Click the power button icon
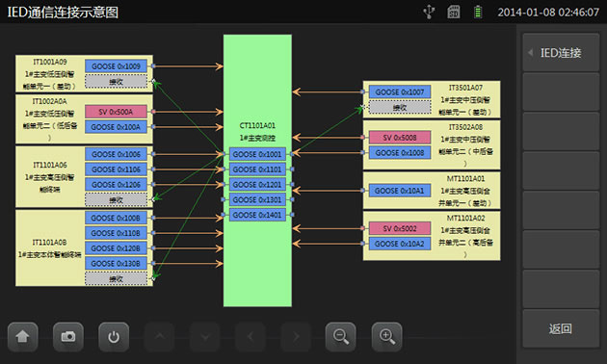Image resolution: width=607 pixels, height=364 pixels. pos(114,336)
